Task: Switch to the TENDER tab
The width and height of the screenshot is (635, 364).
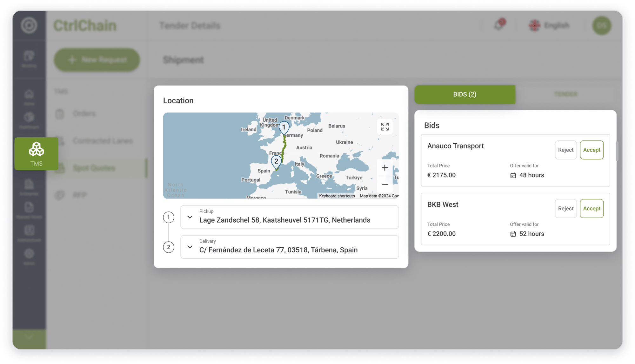Action: click(566, 94)
